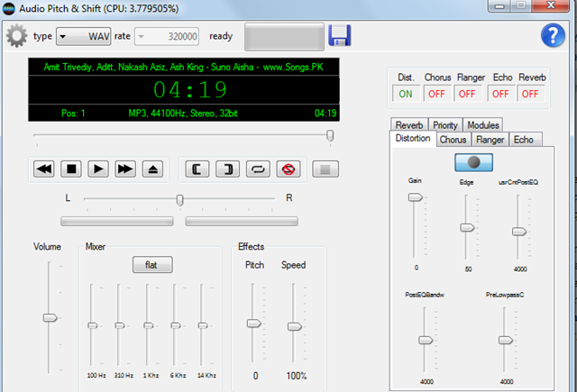Switch to the Flanger tab
The image size is (577, 392).
coord(489,140)
